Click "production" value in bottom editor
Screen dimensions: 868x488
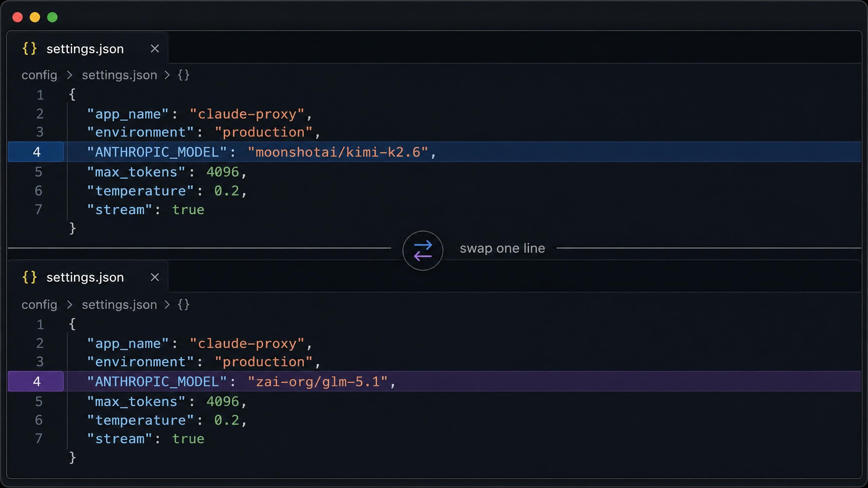coord(263,362)
